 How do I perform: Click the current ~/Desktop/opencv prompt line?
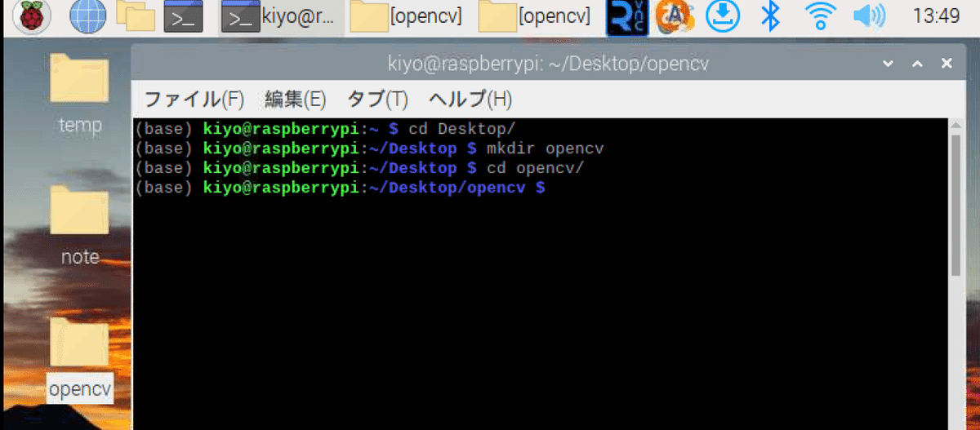click(341, 188)
